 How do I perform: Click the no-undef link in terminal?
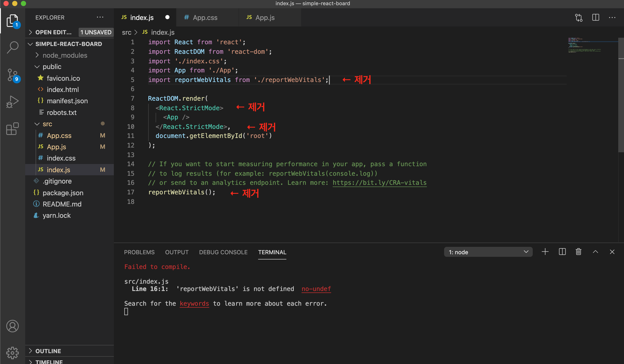coord(316,289)
